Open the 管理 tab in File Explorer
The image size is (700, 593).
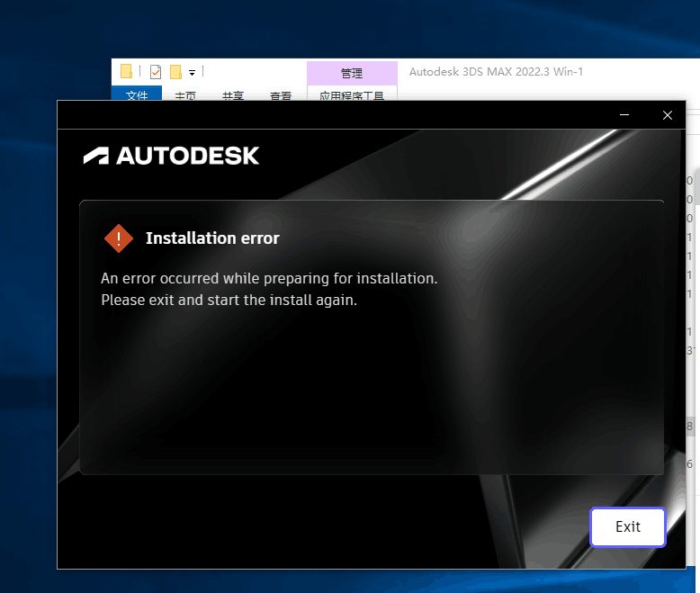click(x=352, y=73)
